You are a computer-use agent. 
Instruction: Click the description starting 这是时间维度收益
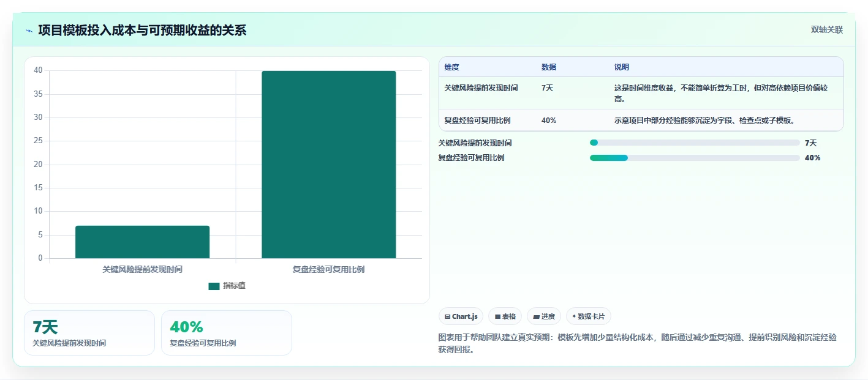(721, 94)
